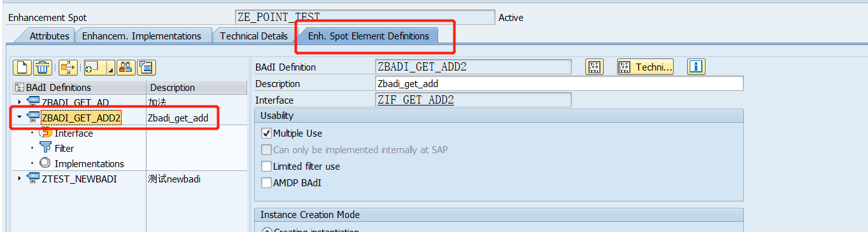Click the two-people users toolbar icon
Image resolution: width=868 pixels, height=232 pixels.
tap(126, 67)
